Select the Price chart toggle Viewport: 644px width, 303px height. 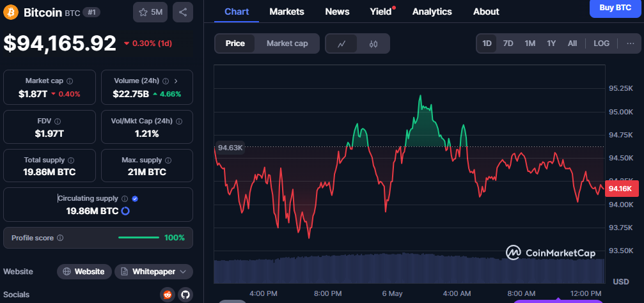click(235, 43)
